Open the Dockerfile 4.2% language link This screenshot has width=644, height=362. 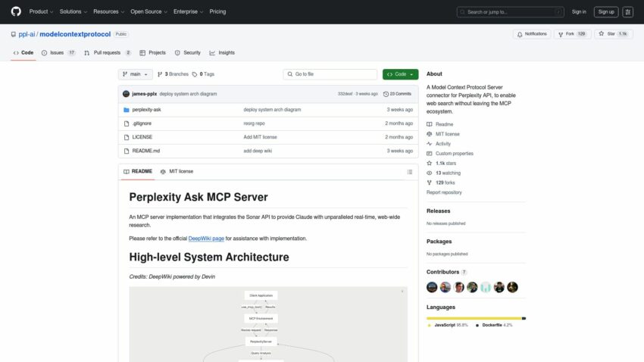pos(494,325)
